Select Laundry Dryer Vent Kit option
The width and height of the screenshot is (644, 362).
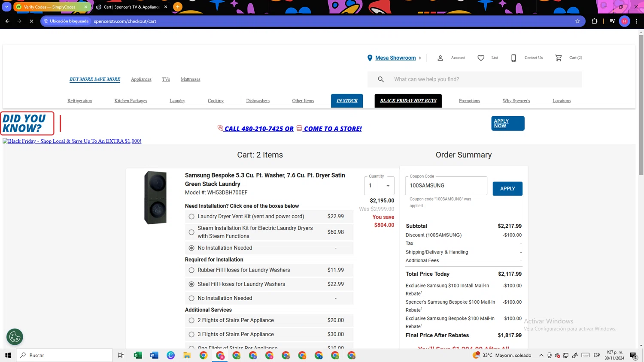coord(191,217)
